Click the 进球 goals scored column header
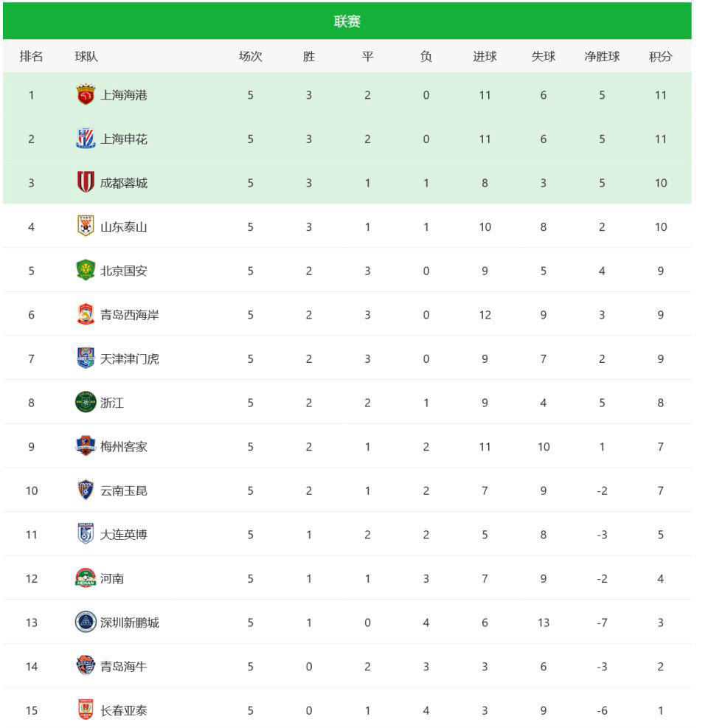 [485, 56]
